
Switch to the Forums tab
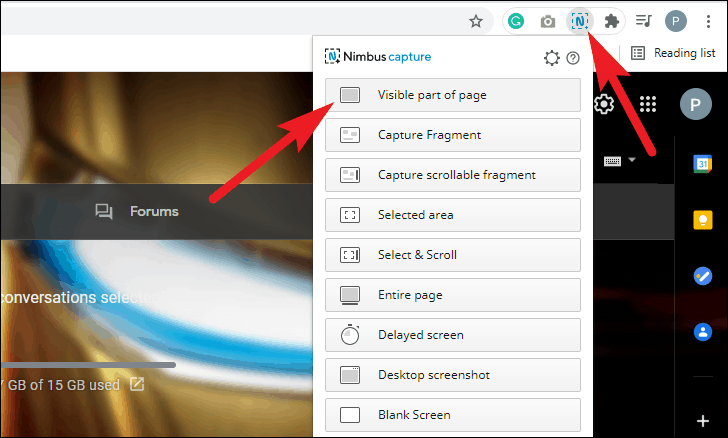coord(136,211)
